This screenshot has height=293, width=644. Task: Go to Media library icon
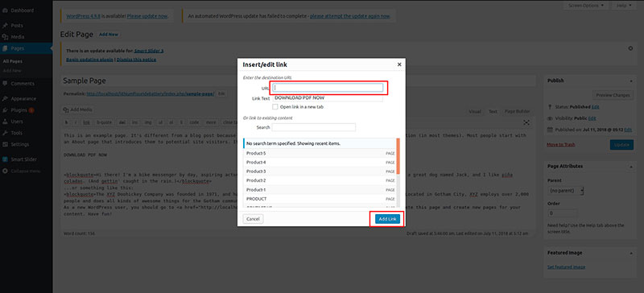(x=5, y=36)
